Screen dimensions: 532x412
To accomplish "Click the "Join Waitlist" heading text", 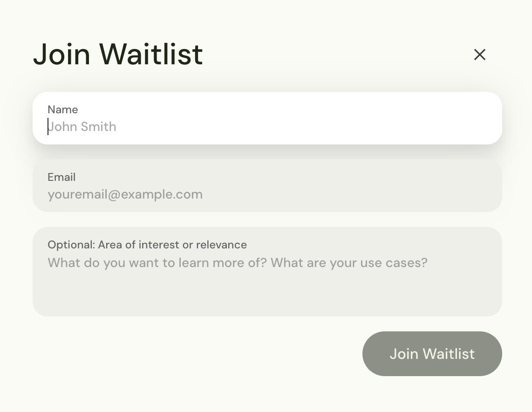I will coord(118,54).
